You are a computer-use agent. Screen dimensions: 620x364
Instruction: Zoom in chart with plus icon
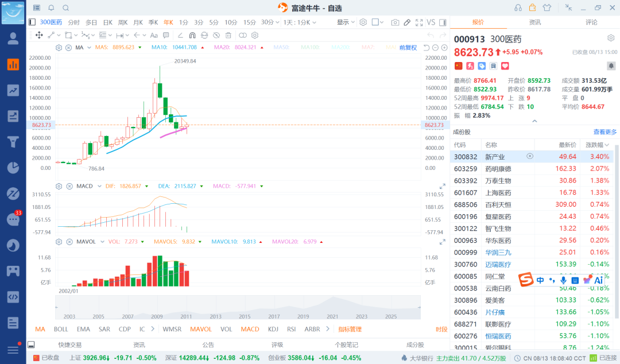coord(444,48)
